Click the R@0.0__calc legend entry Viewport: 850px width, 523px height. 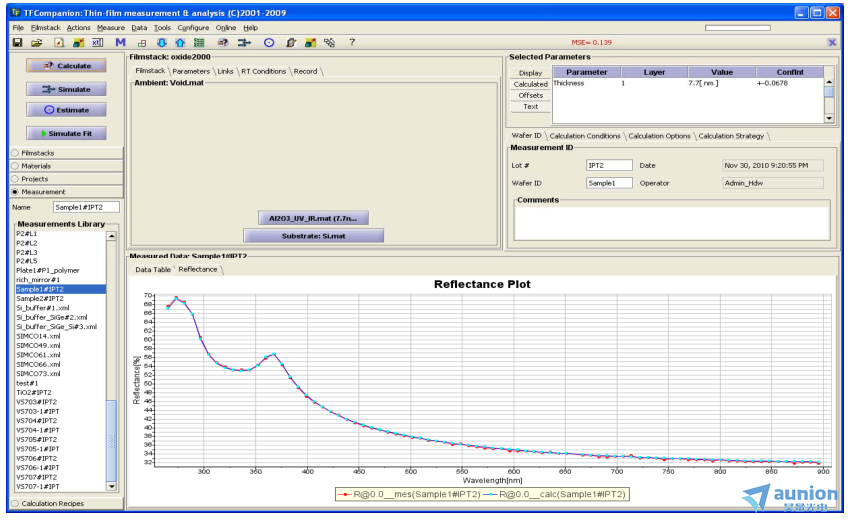(556, 494)
